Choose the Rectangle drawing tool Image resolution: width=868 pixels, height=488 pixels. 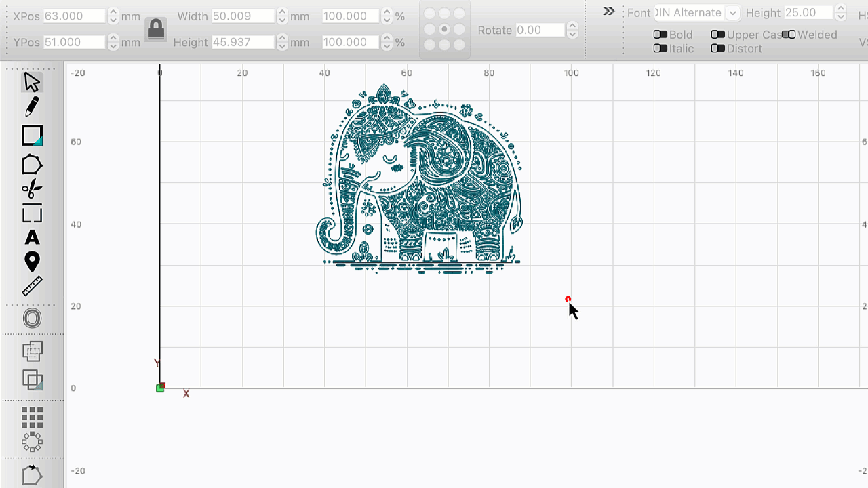[x=32, y=136]
